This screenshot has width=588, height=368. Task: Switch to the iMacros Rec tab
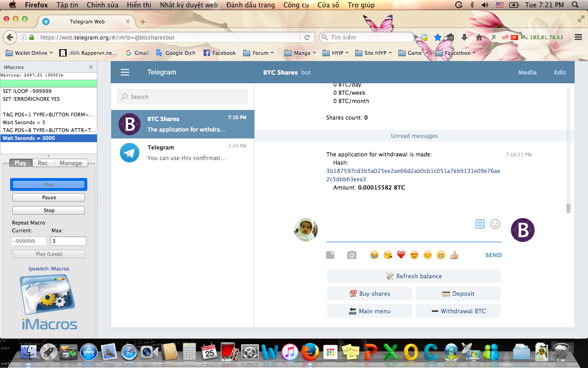pos(43,163)
